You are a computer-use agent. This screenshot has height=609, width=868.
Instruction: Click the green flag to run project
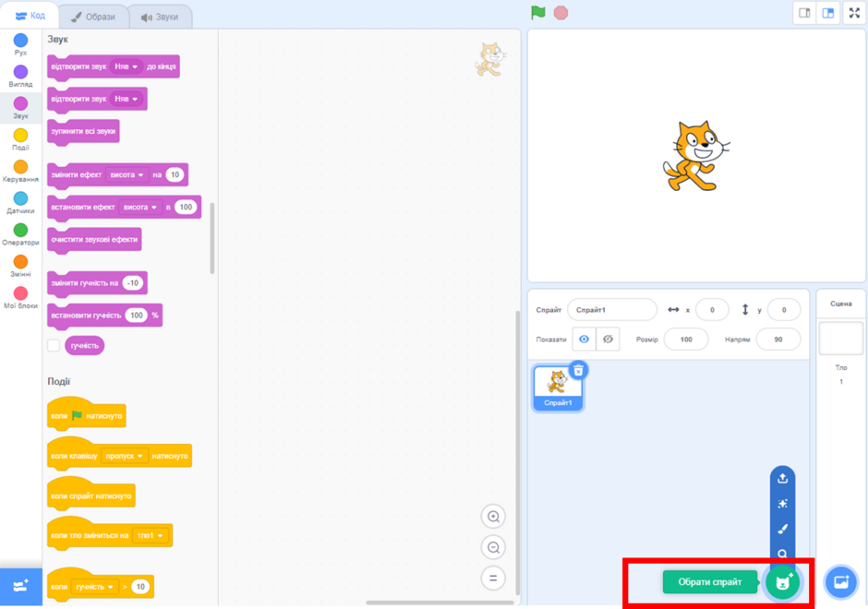click(x=538, y=13)
